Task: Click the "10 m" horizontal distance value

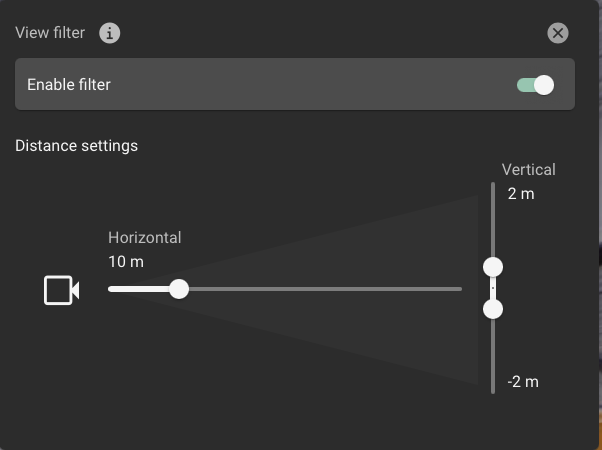Action: point(126,262)
